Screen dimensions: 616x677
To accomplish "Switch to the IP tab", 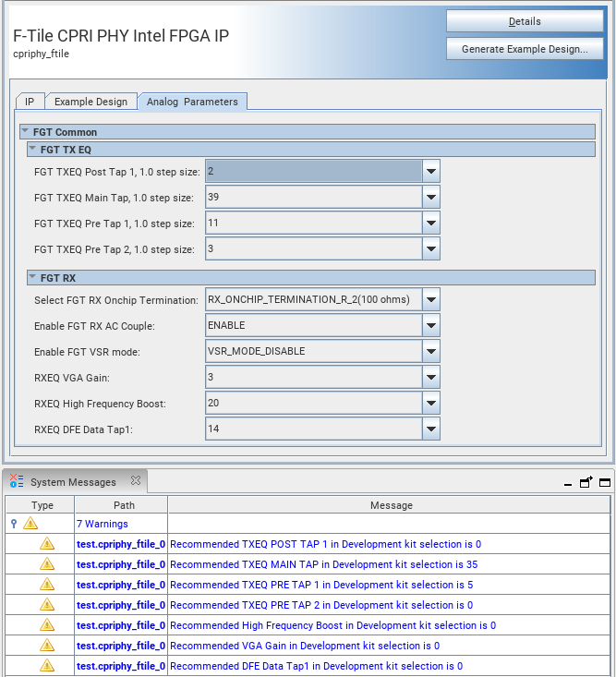I will (x=30, y=102).
